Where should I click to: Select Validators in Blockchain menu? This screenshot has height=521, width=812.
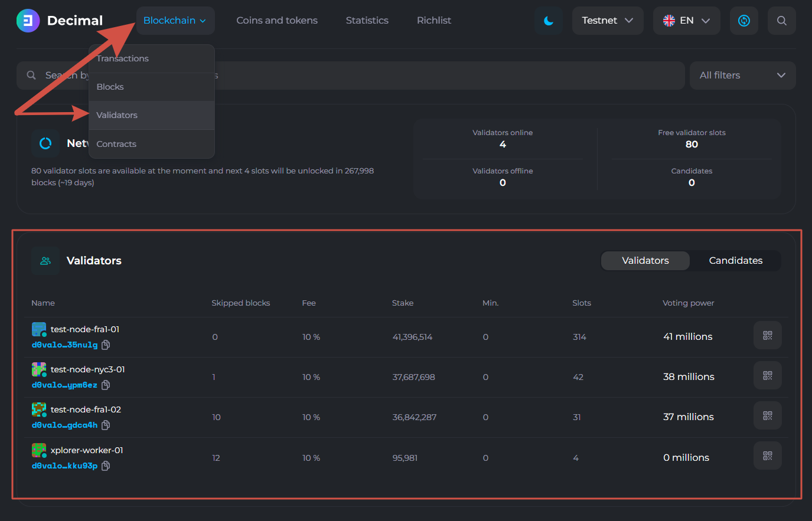tap(152, 115)
